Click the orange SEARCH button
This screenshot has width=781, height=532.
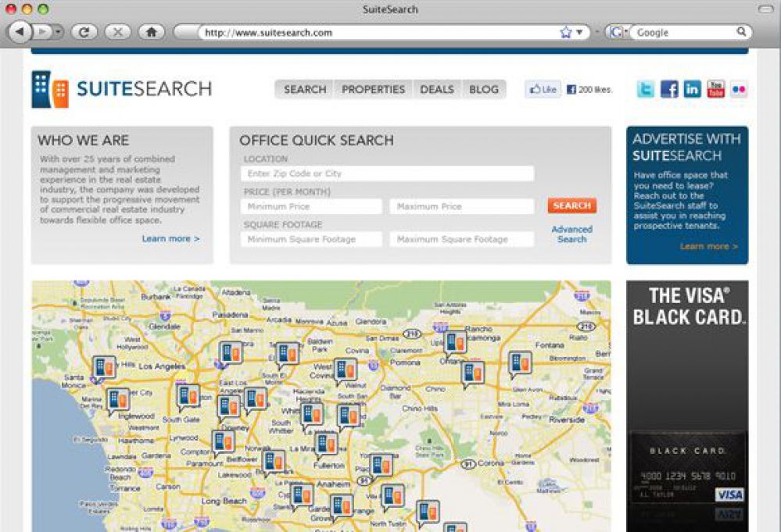coord(571,205)
